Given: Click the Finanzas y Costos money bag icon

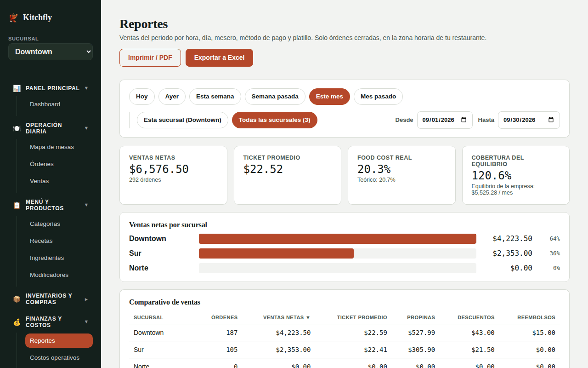Looking at the screenshot, I should [x=17, y=322].
